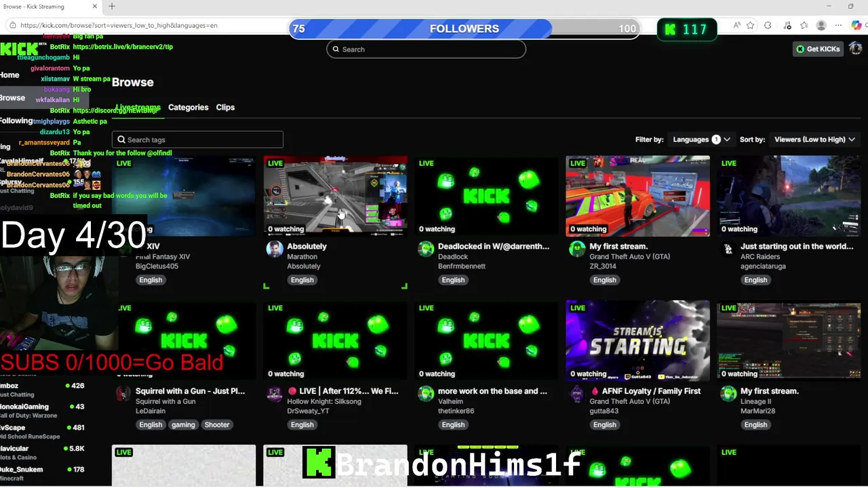
Task: Restore down the browser window
Action: (850, 6)
